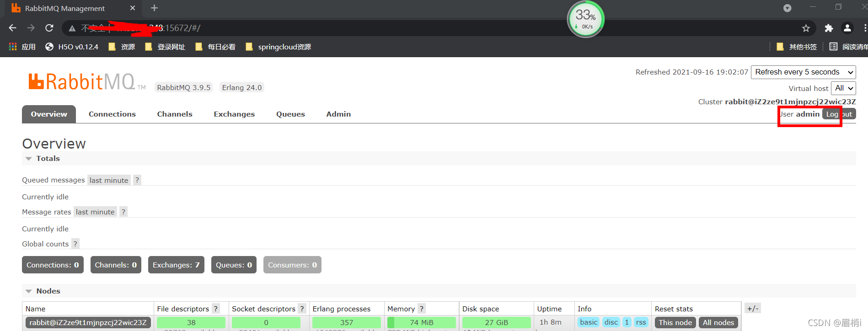Click the browser forward arrow
Viewport: 868px width, 331px height.
click(31, 28)
